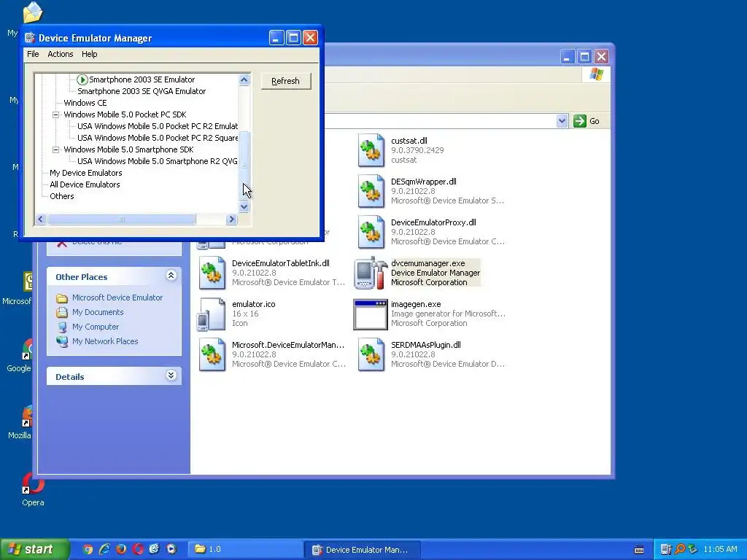Switch to Device Emulator Man... taskbar button

pos(362,550)
